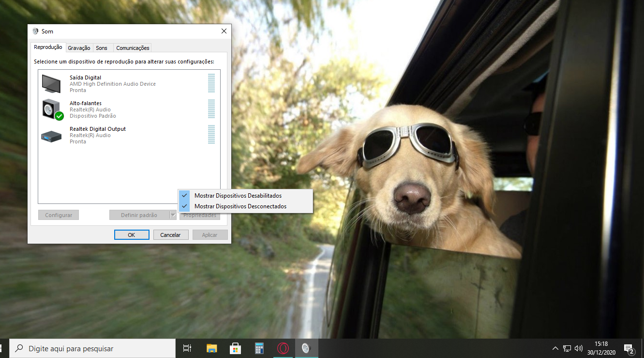Click the Cancelar button
644x358 pixels.
coord(171,235)
